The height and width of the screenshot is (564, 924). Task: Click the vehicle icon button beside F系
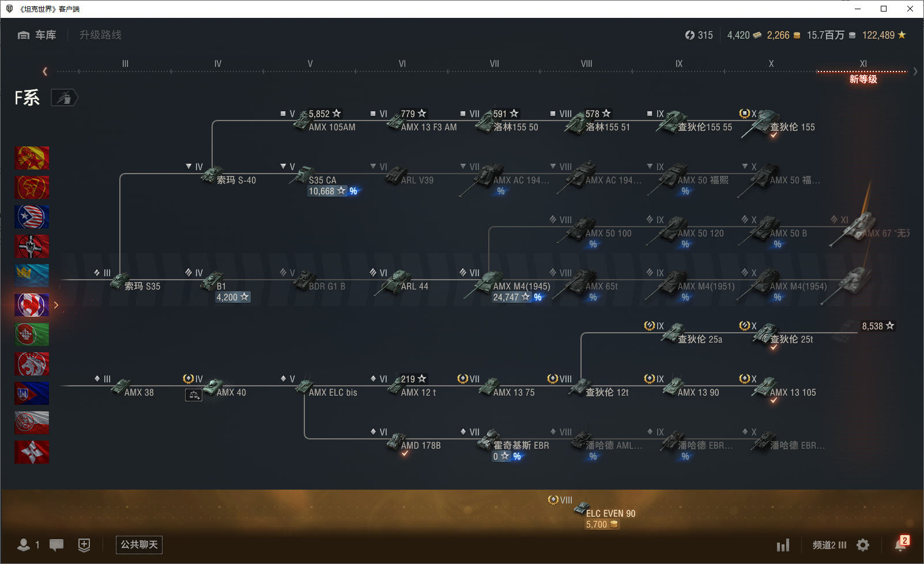[64, 97]
